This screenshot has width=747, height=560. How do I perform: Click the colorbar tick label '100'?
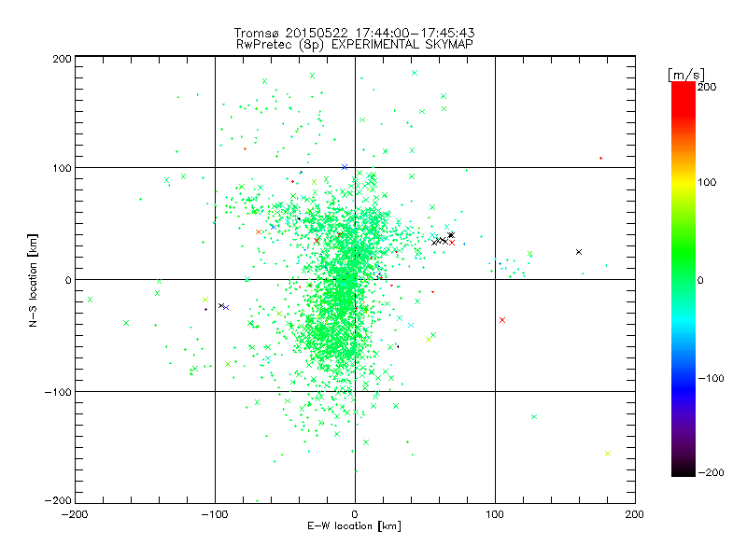point(707,182)
